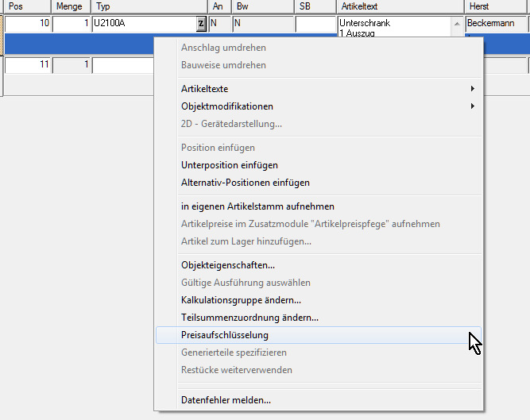Click the Typ field containing U2100A
530x420 pixels.
tap(143, 24)
